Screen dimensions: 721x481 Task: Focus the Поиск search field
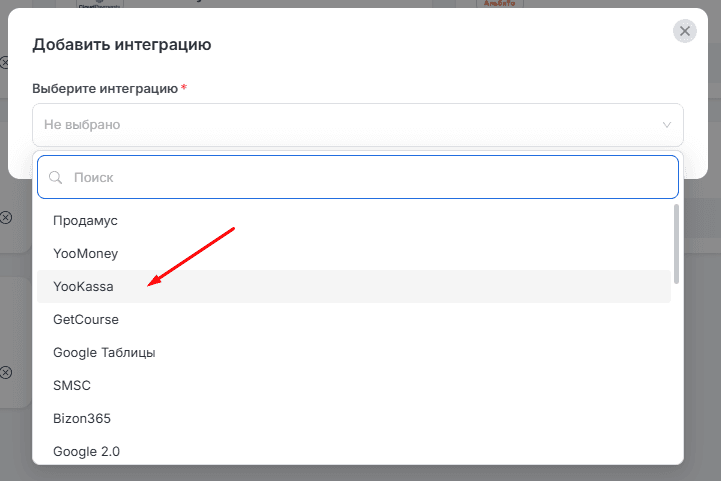tap(358, 177)
